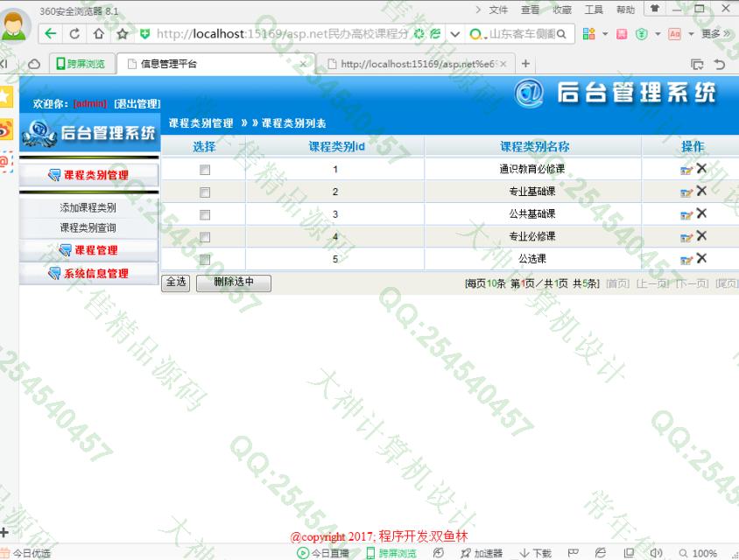Expand the 更多 toolbar overflow
Image resolution: width=739 pixels, height=560 pixels.
tap(716, 34)
